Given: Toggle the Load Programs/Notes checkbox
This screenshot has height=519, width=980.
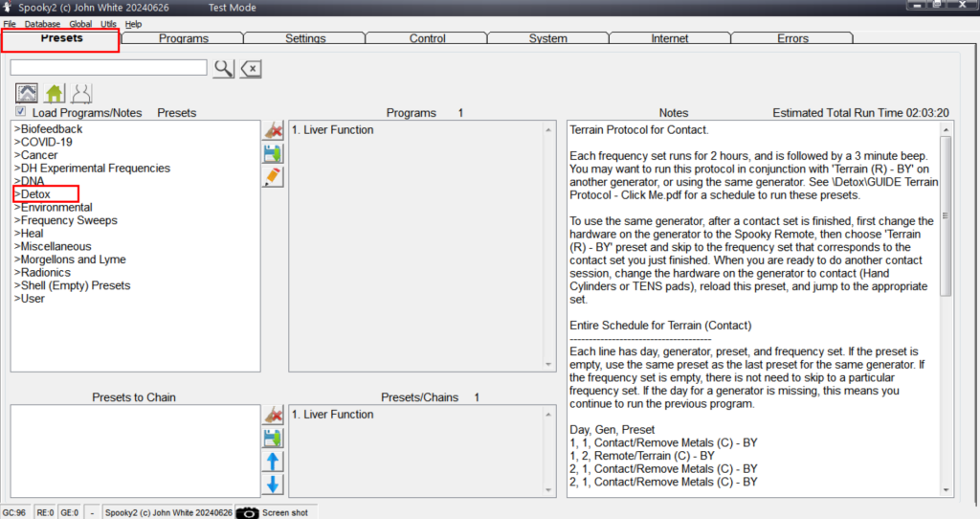Looking at the screenshot, I should [21, 112].
